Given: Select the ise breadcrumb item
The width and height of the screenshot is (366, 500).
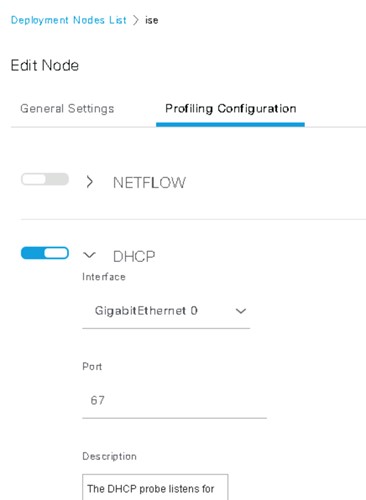Looking at the screenshot, I should click(x=151, y=20).
